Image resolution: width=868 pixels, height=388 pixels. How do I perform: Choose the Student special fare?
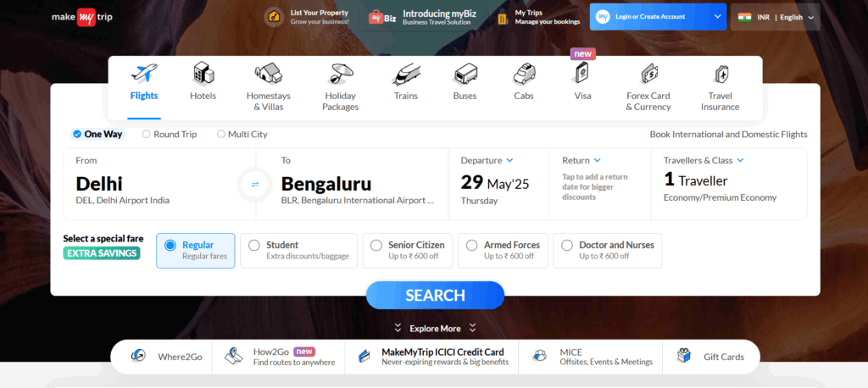[299, 251]
